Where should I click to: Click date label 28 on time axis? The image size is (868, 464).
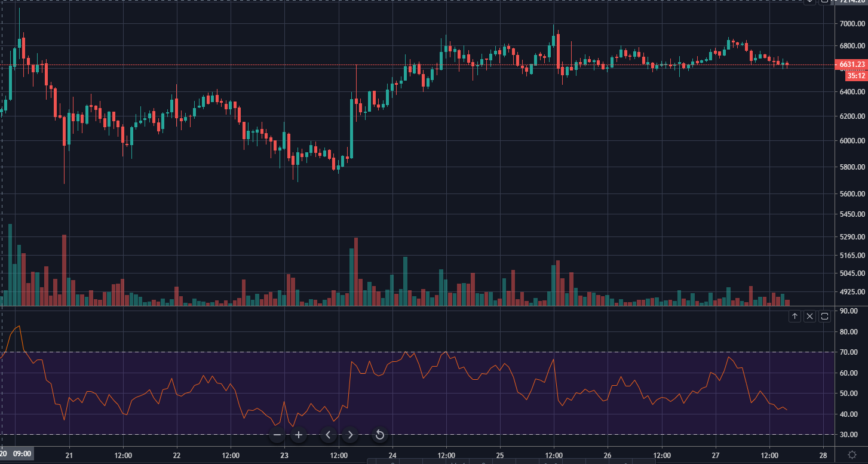(x=823, y=455)
